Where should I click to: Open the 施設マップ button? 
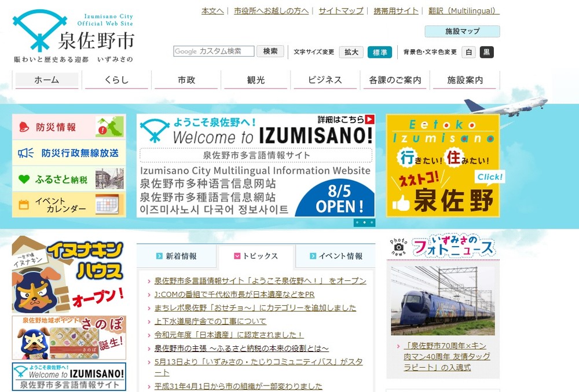tap(461, 31)
